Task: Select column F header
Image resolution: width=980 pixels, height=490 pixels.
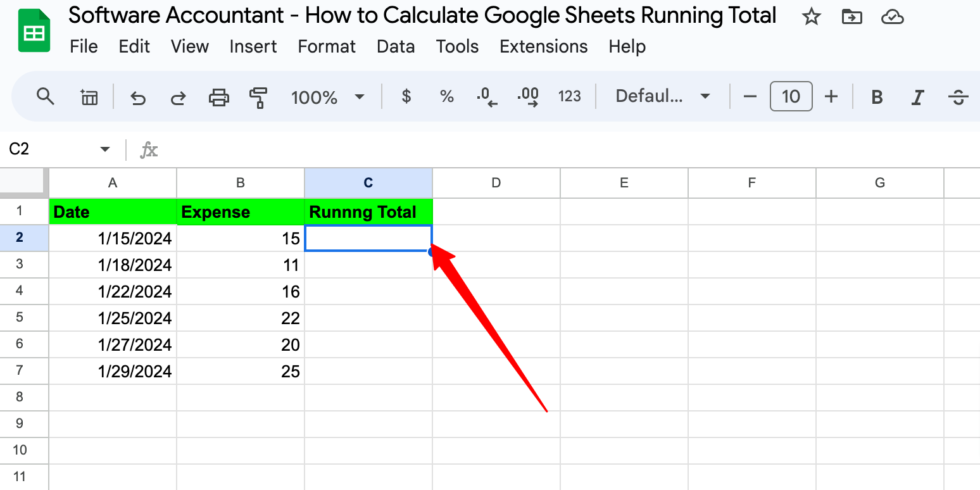Action: click(x=752, y=183)
